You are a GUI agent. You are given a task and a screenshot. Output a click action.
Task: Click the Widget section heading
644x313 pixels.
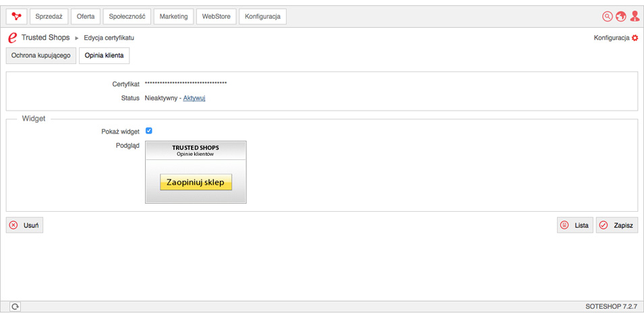[34, 119]
